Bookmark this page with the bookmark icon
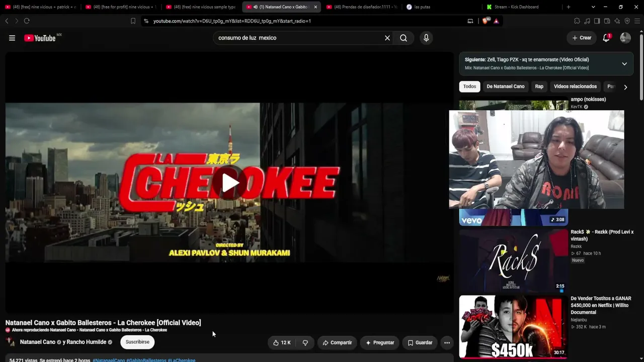Image resolution: width=644 pixels, height=362 pixels. coord(133,21)
